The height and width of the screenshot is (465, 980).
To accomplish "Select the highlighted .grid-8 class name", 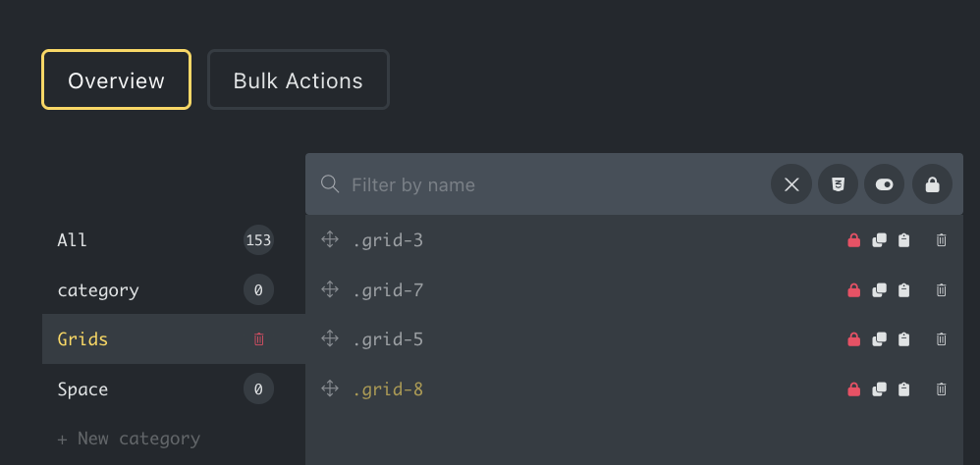I will click(x=388, y=389).
